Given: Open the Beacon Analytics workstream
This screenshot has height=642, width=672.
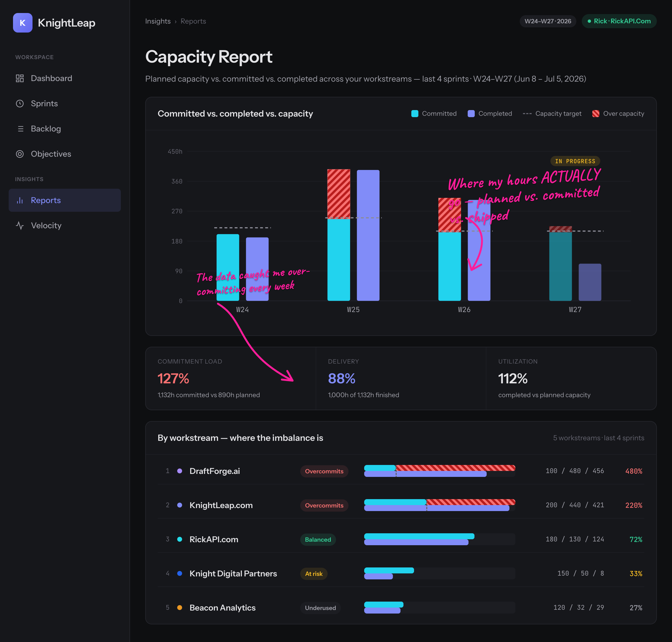Looking at the screenshot, I should tap(401, 608).
